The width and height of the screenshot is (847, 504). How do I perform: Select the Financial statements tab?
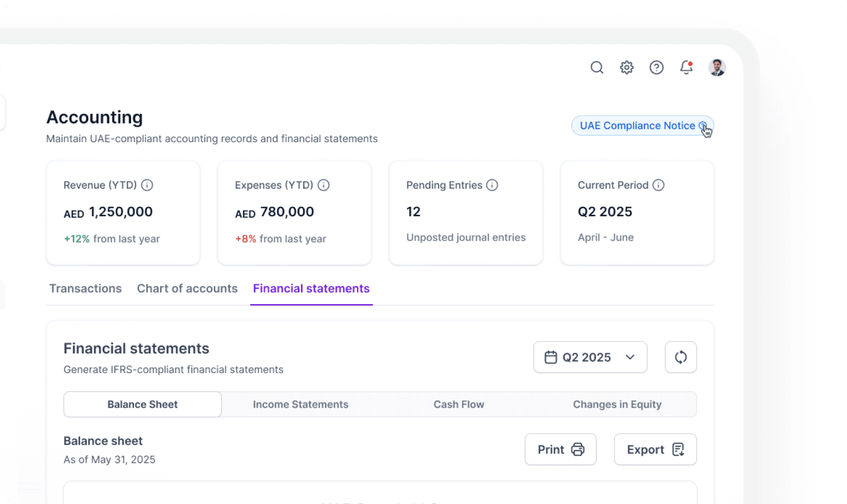(x=311, y=289)
